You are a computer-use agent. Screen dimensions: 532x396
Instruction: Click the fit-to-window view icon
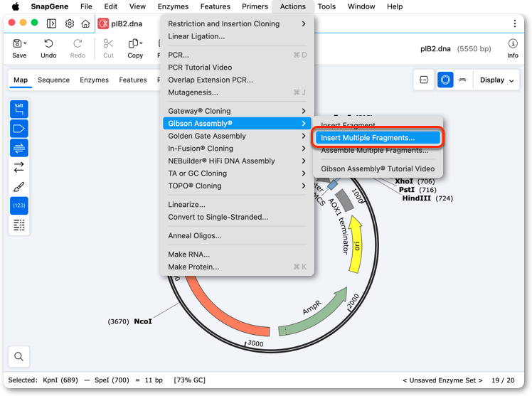coord(424,80)
